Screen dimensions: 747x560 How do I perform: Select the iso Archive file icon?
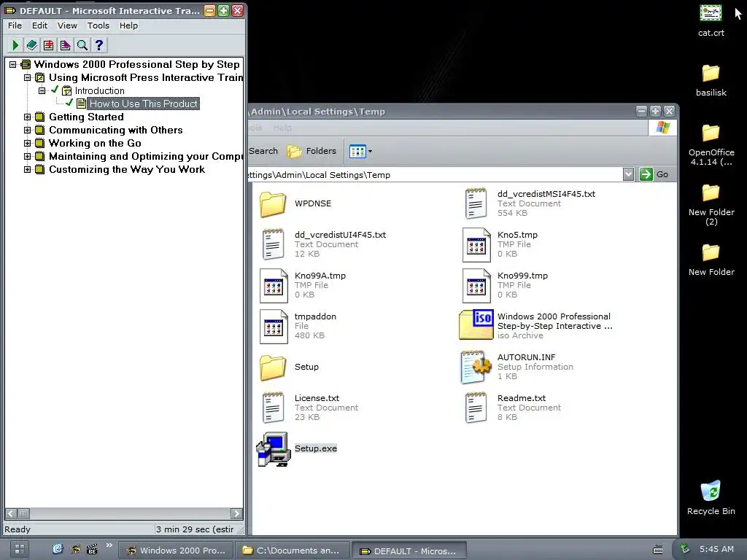pos(476,325)
